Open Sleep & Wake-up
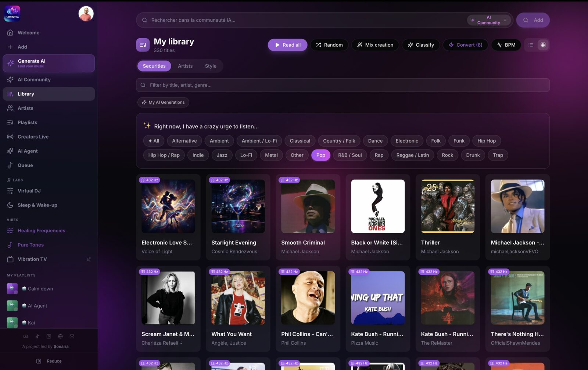 (x=49, y=205)
